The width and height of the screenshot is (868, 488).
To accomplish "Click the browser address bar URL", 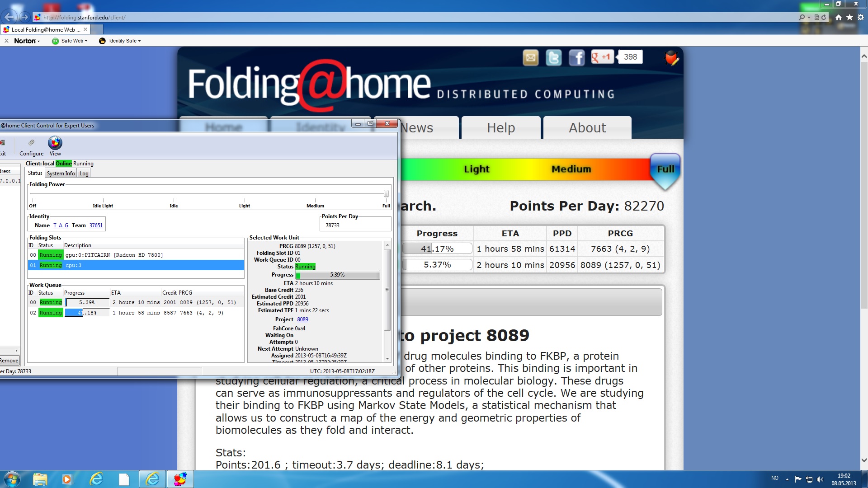I will click(84, 18).
